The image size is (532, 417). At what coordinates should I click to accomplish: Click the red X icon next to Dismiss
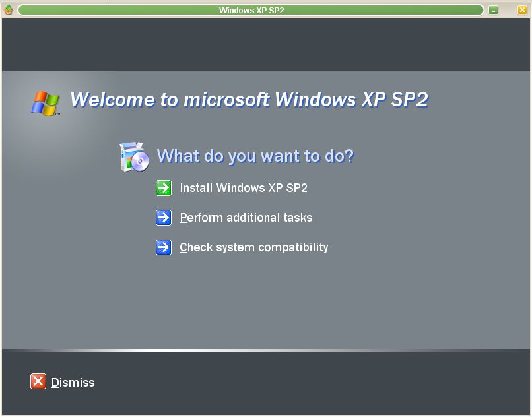pyautogui.click(x=38, y=382)
